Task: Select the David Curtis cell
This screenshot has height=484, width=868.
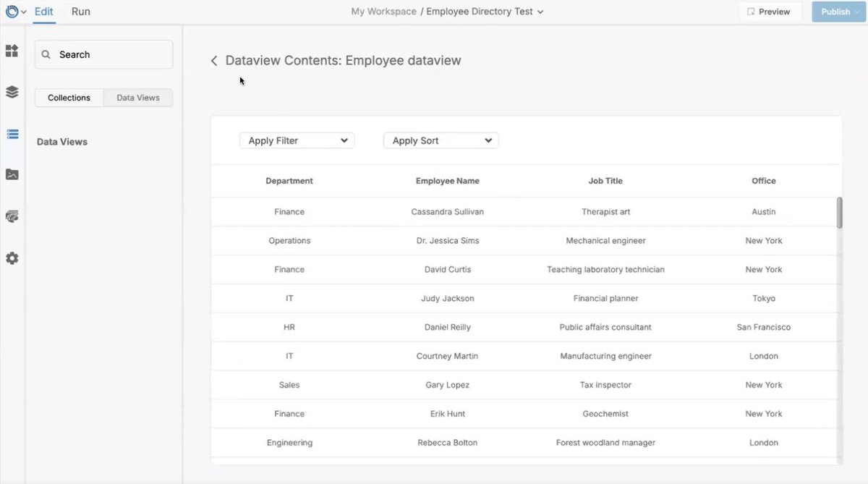Action: (x=448, y=270)
